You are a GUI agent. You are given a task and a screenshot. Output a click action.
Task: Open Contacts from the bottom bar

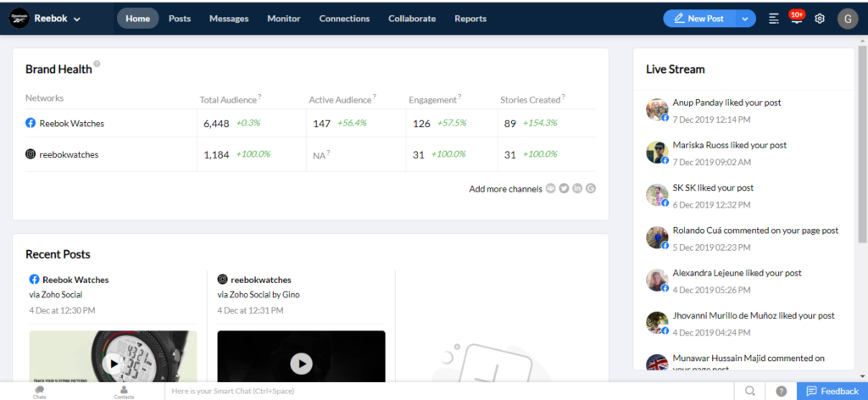pyautogui.click(x=124, y=391)
